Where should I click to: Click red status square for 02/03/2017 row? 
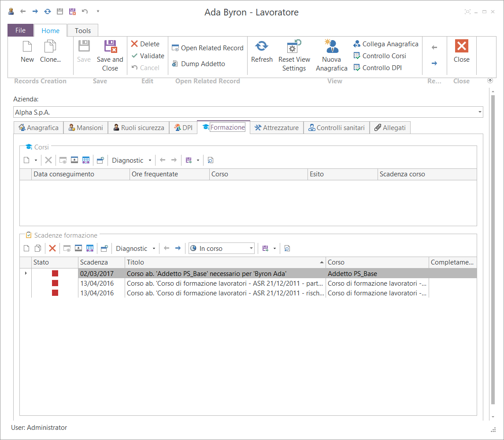(x=55, y=273)
